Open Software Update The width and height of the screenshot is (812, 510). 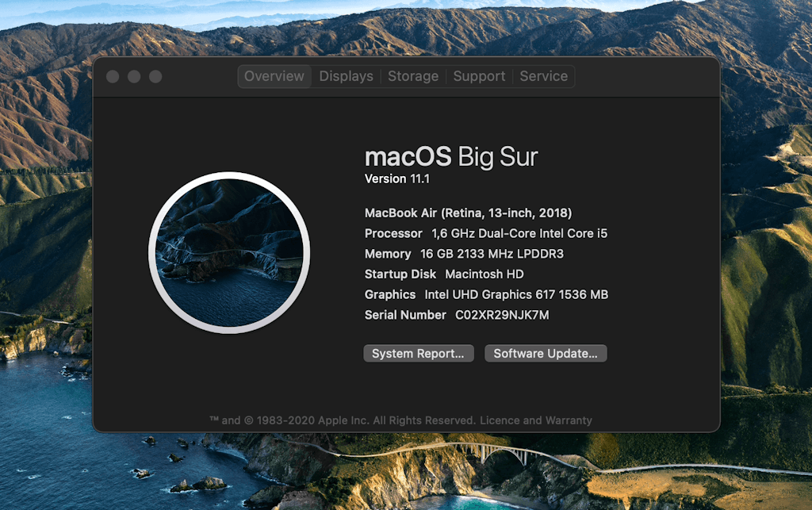pos(545,353)
